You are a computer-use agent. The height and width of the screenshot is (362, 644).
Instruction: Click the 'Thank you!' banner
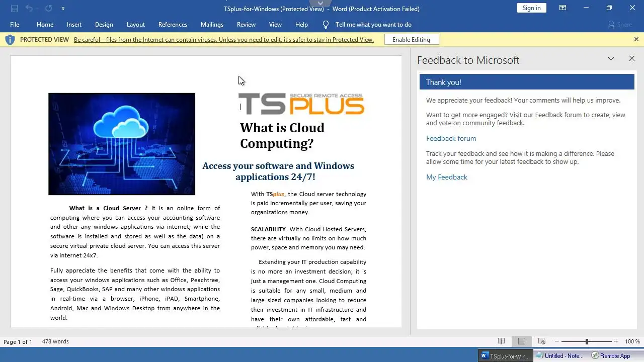pos(527,82)
